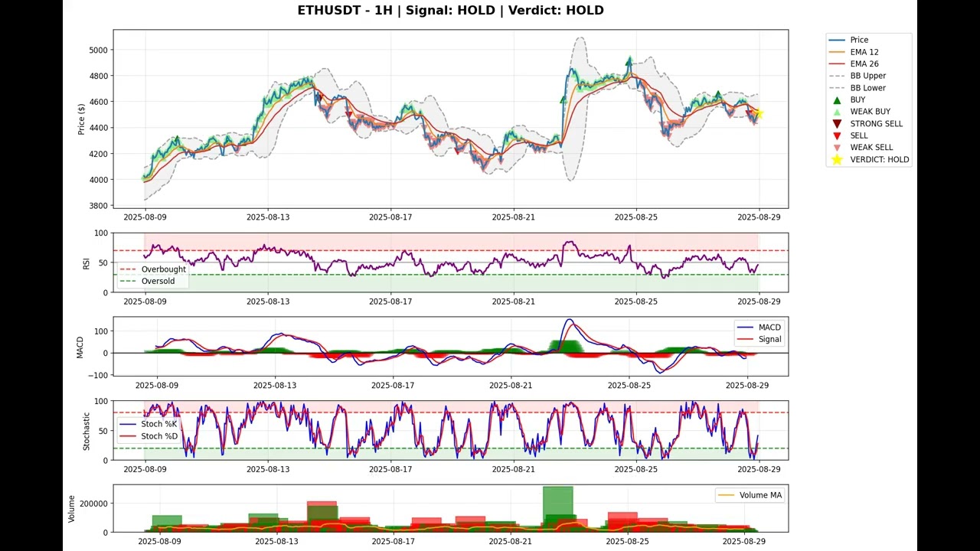This screenshot has height=551, width=980.
Task: Click the BB Upper legend label
Action: tap(868, 76)
